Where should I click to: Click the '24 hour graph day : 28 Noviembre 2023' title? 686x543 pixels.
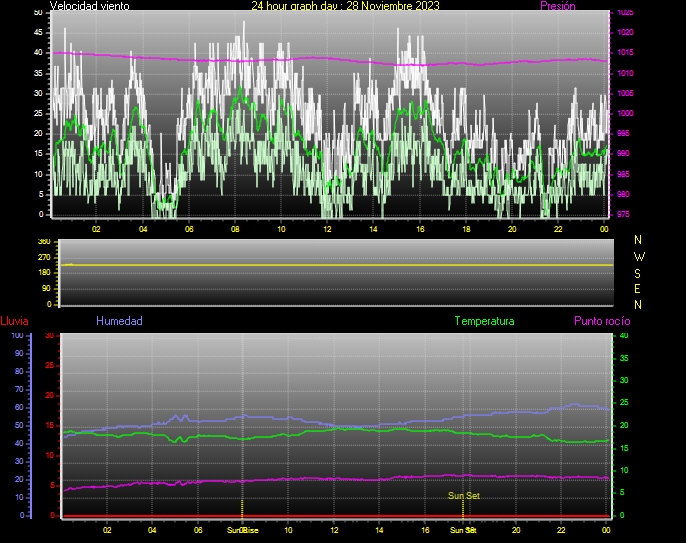(345, 6)
